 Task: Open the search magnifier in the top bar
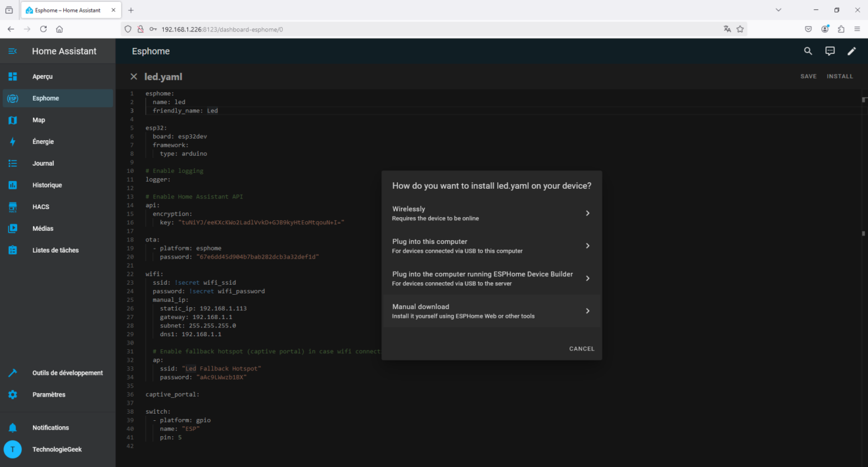tap(808, 51)
